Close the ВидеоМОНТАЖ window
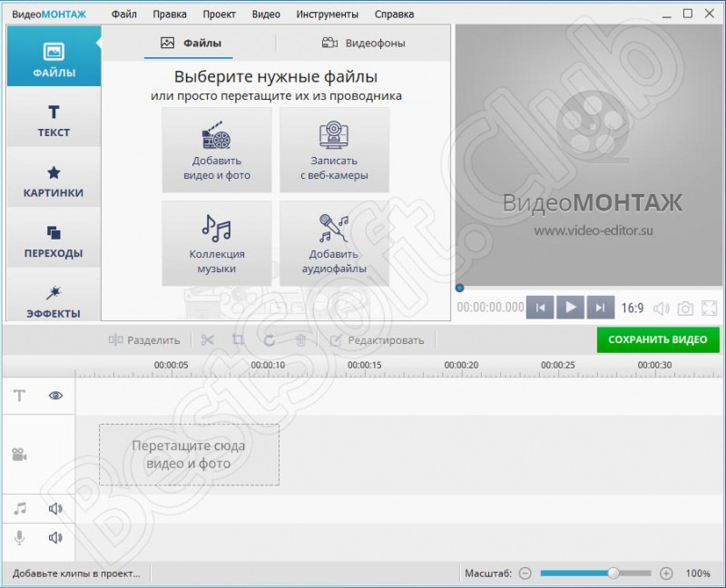726x588 pixels. coord(710,14)
